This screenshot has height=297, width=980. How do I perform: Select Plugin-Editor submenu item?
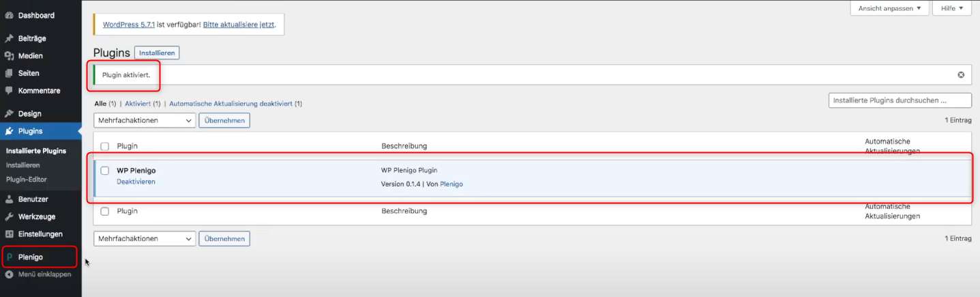pos(27,179)
